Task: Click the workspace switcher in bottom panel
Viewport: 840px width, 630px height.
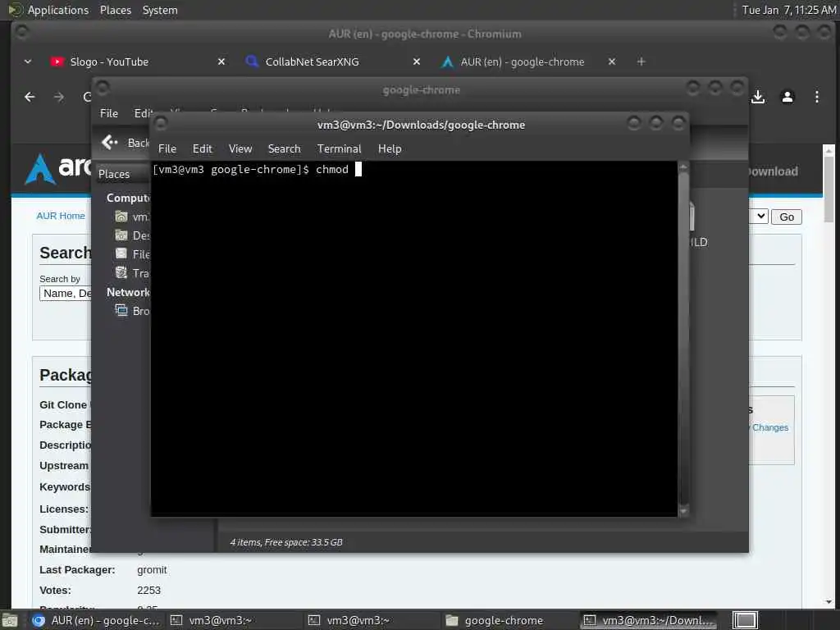Action: 745,620
